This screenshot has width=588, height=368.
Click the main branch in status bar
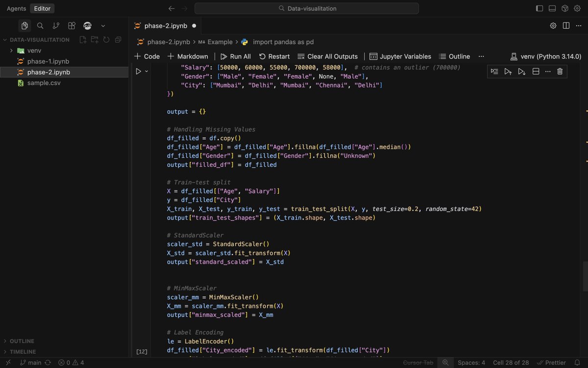click(30, 363)
